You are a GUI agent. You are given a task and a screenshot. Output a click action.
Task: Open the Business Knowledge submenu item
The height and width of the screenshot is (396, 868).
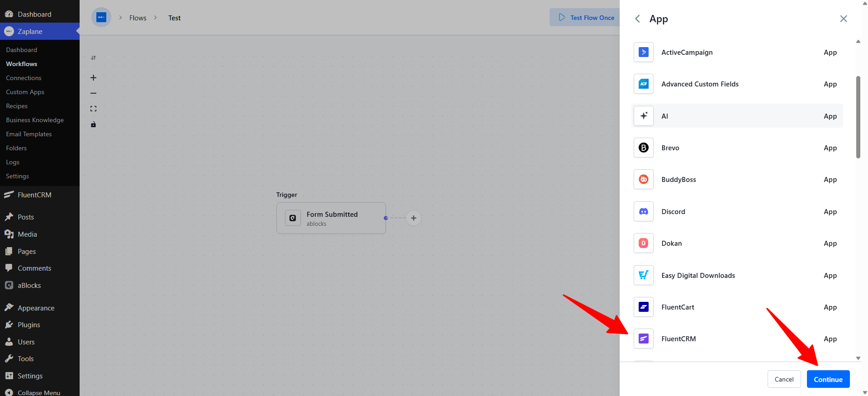click(35, 120)
